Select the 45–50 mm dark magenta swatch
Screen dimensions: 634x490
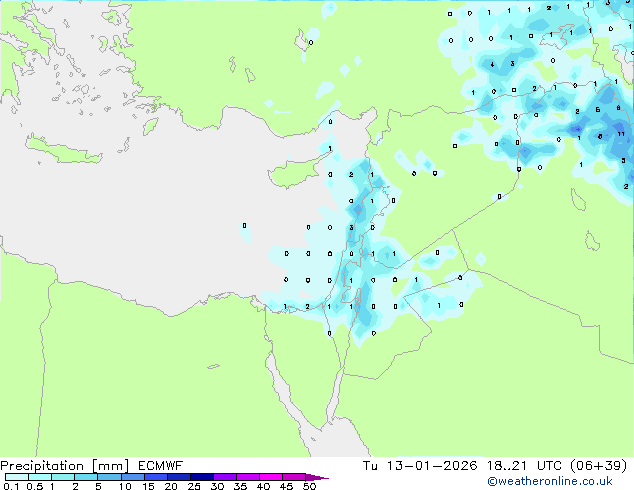[x=294, y=477]
